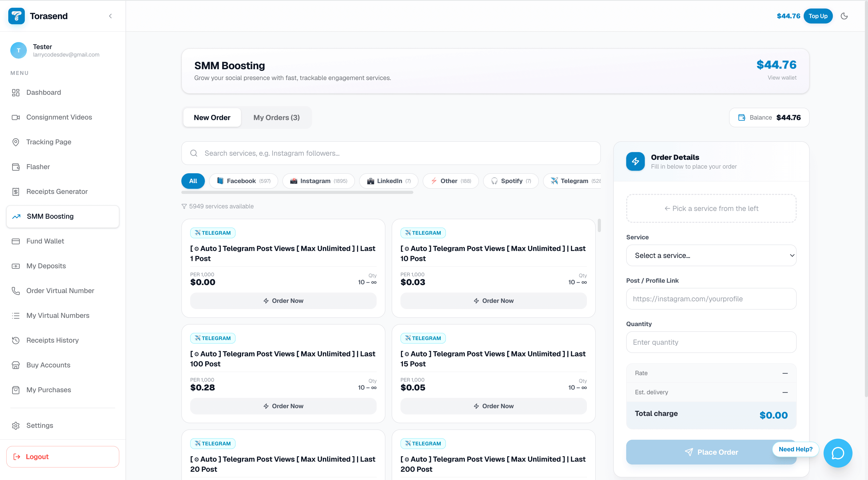Open Buy Accounts in the sidebar

pos(63,365)
